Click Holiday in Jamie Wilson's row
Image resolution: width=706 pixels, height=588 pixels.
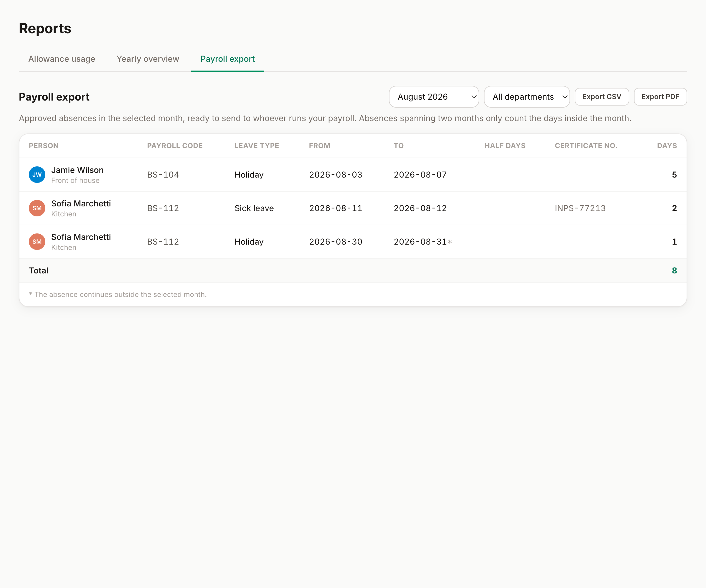[249, 175]
